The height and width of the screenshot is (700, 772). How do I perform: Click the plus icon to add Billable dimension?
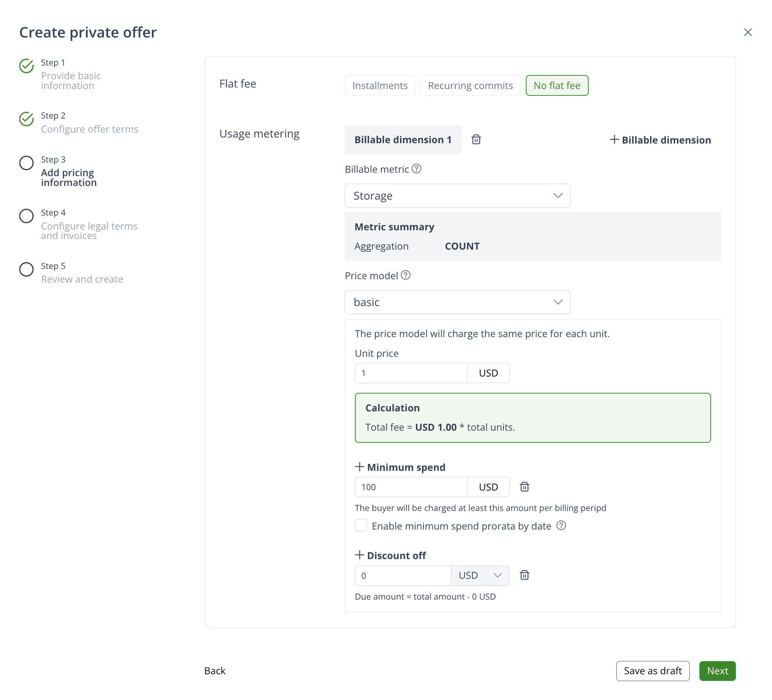[614, 140]
